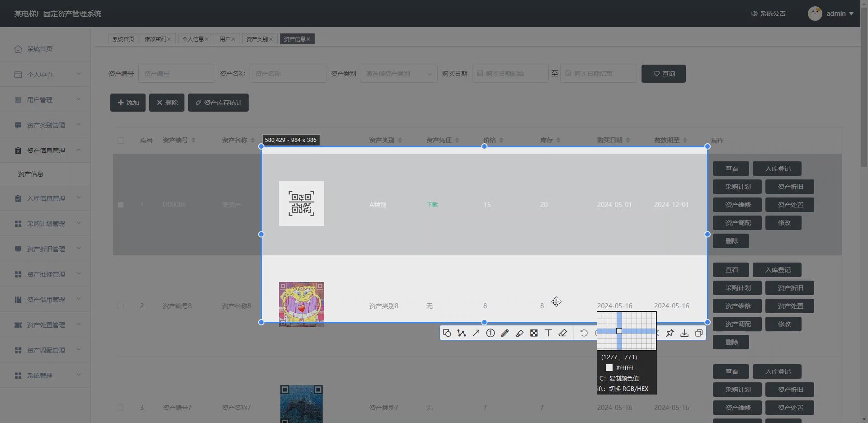
Task: Open the 请选择资产类别 dropdown
Action: coord(399,74)
